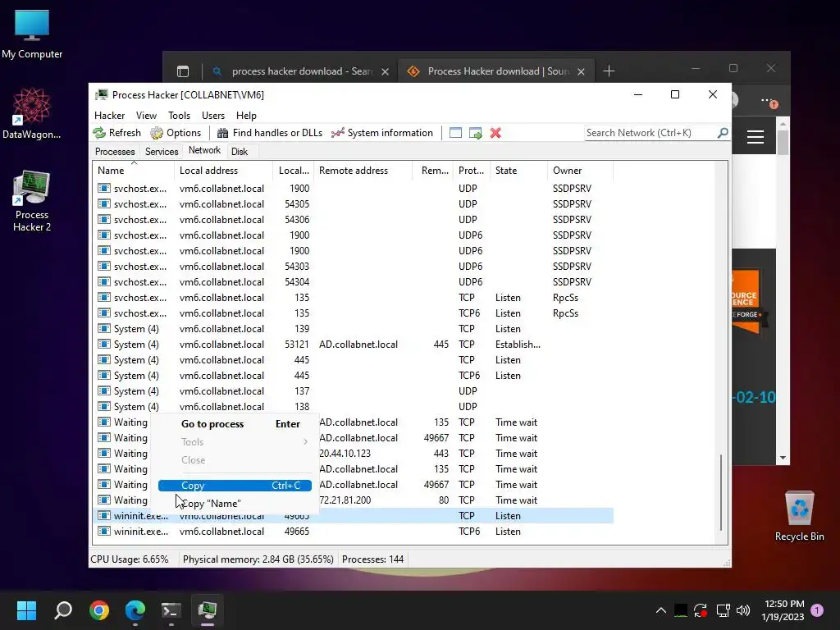Click the RpcSs owner on TCP6 row
The height and width of the screenshot is (630, 840).
566,313
